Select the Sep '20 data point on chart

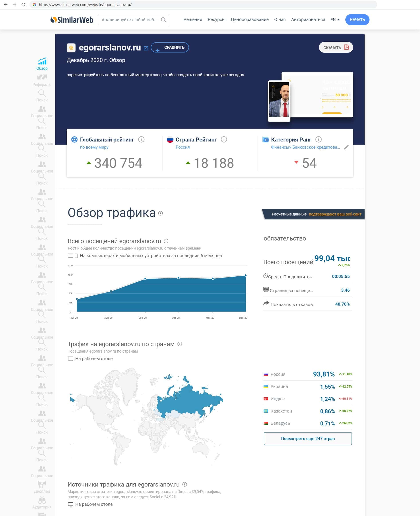[145, 279]
